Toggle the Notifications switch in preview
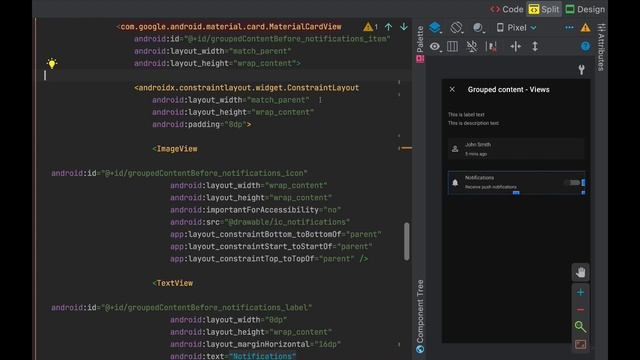 (572, 182)
